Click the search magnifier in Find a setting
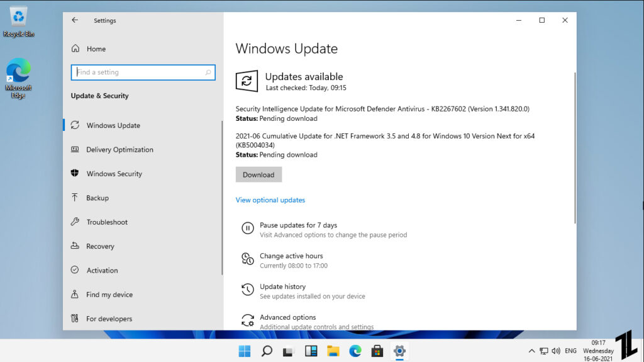 (208, 72)
